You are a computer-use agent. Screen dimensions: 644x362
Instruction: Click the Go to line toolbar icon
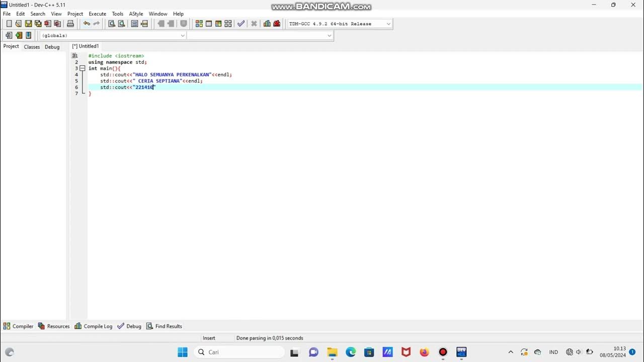144,24
